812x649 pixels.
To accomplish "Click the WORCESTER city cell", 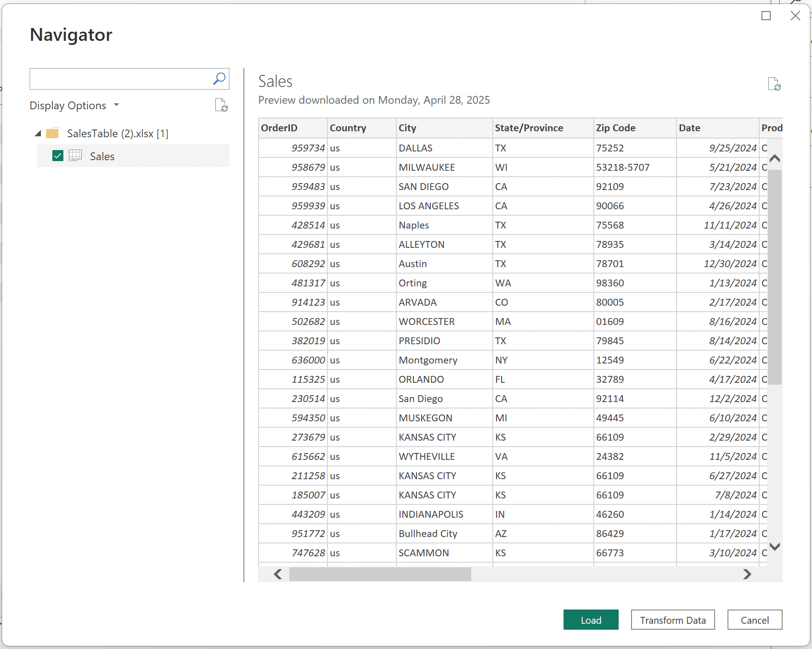I will click(445, 322).
